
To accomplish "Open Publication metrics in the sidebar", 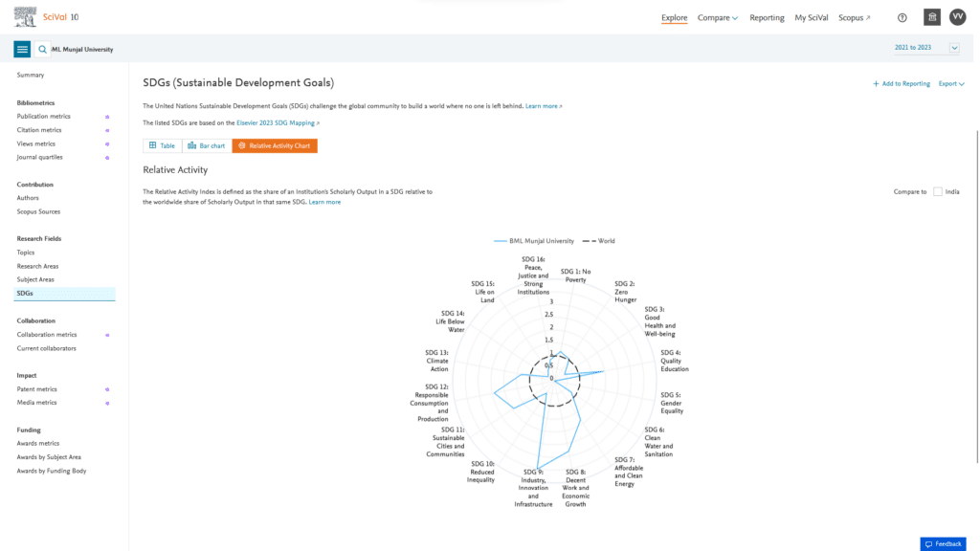I will pyautogui.click(x=44, y=116).
